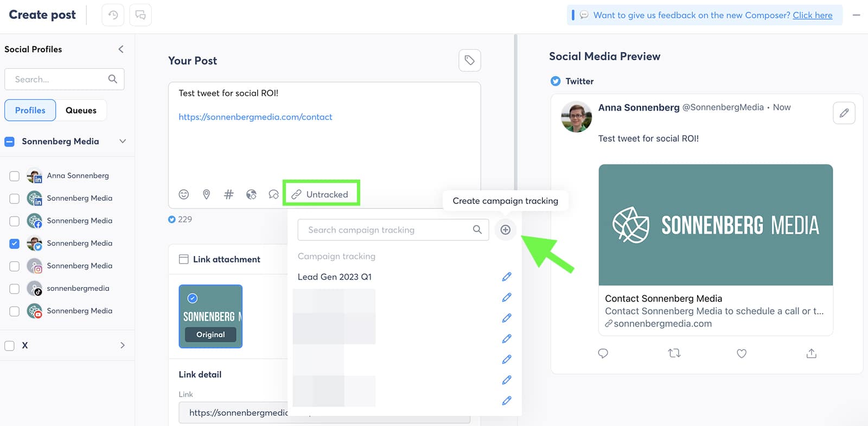Create campaign tracking with the plus icon
The height and width of the screenshot is (426, 868).
(x=505, y=230)
